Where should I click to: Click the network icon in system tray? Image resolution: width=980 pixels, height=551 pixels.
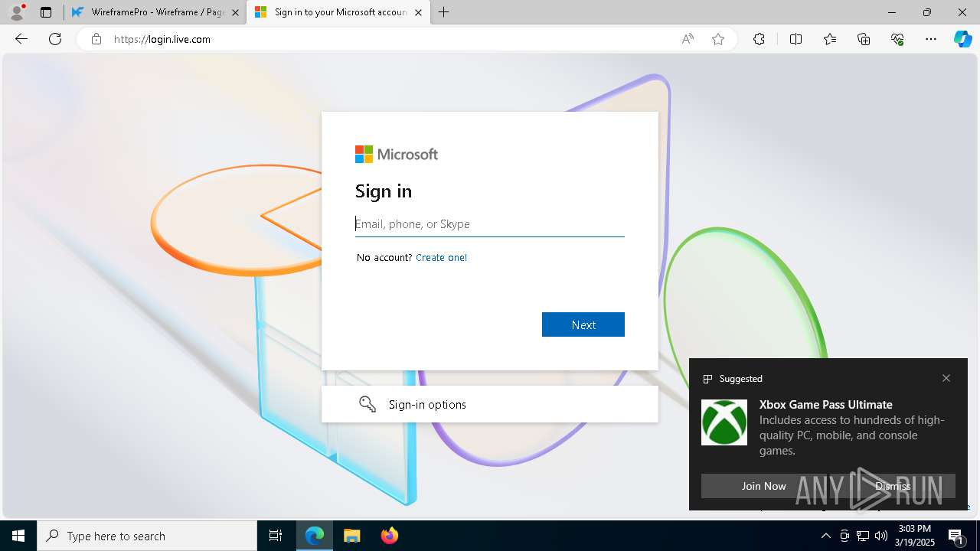point(863,536)
